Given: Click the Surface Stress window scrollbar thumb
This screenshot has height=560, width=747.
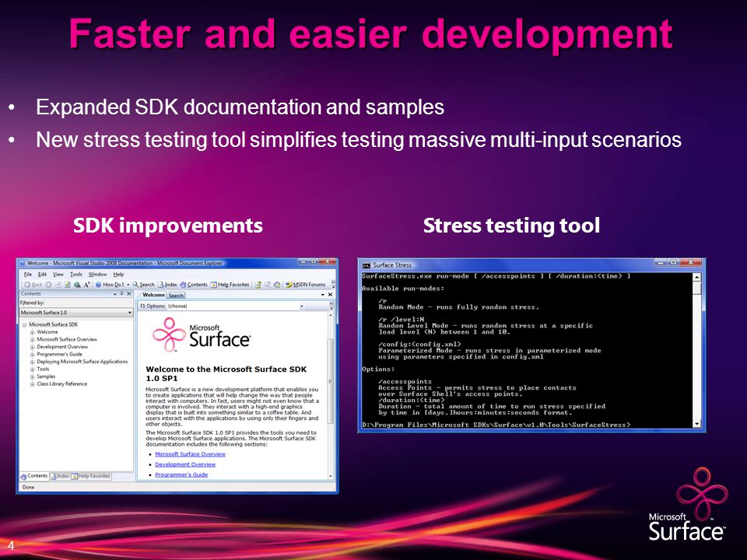Looking at the screenshot, I should point(697,288).
